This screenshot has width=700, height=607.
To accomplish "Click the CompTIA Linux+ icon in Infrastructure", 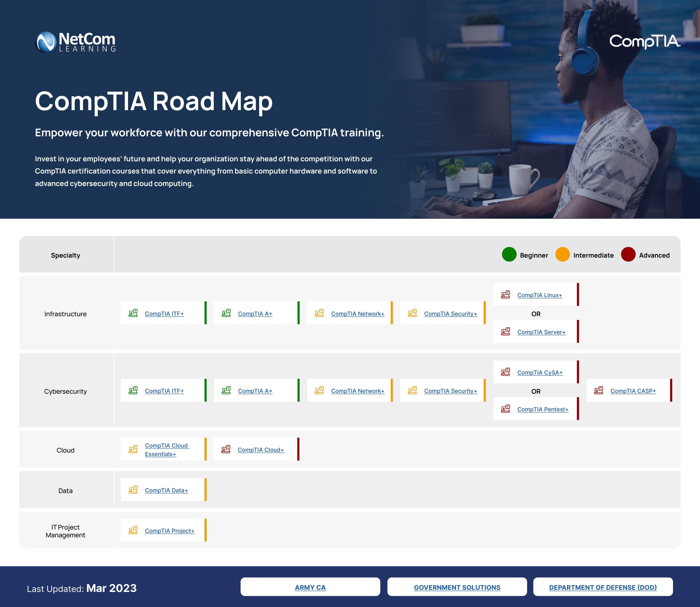I will click(506, 295).
